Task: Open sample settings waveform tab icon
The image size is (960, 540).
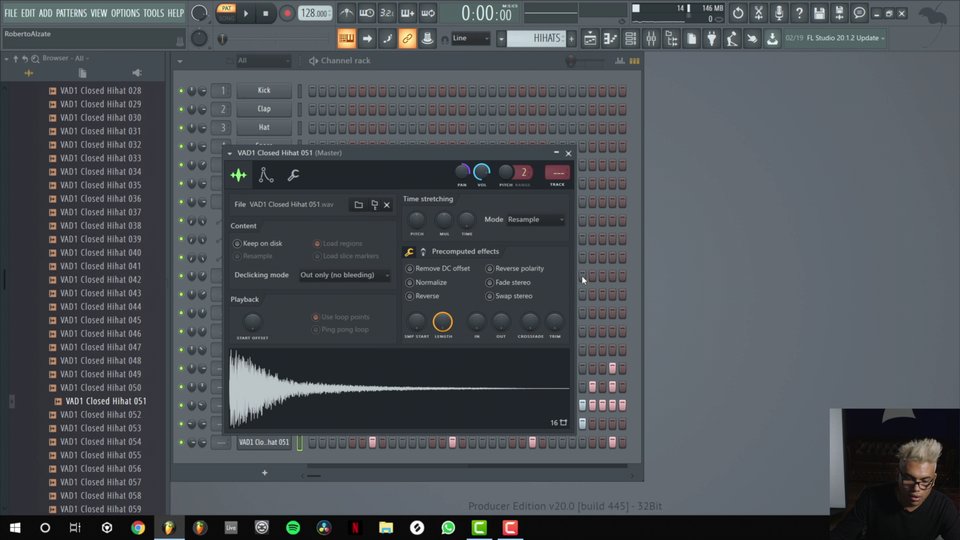Action: tap(239, 176)
